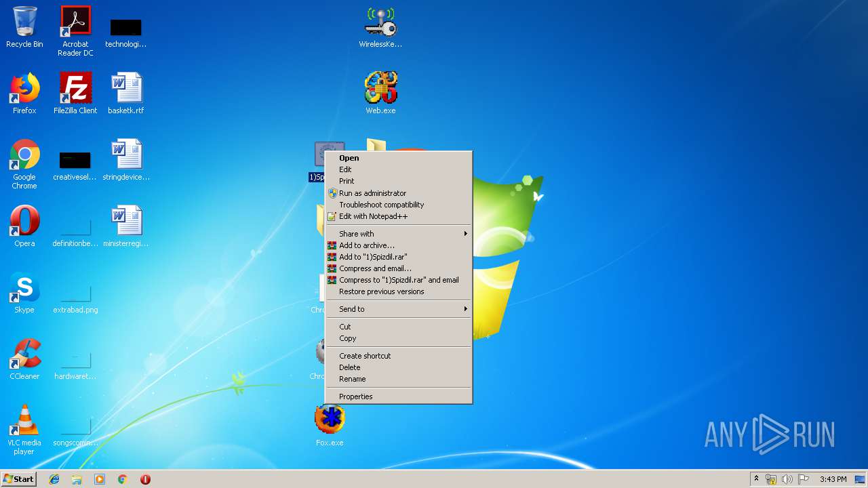Select the Acrobat Reader DC shortcut

[x=75, y=31]
